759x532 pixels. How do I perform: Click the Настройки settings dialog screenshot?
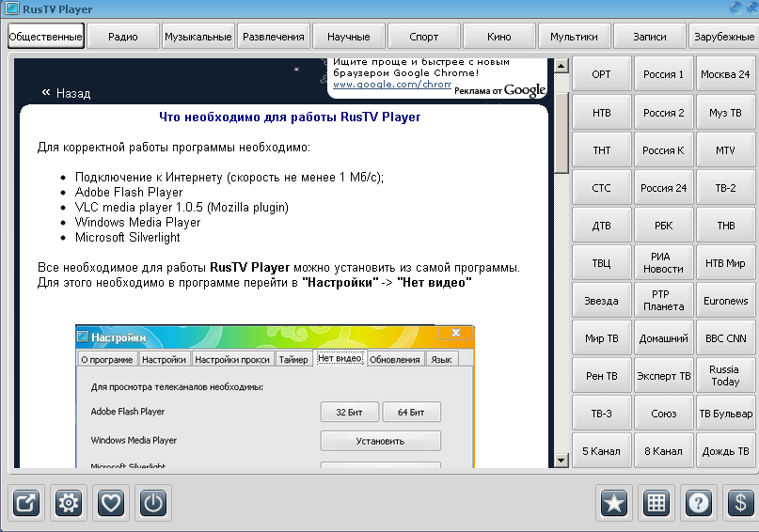(x=275, y=396)
